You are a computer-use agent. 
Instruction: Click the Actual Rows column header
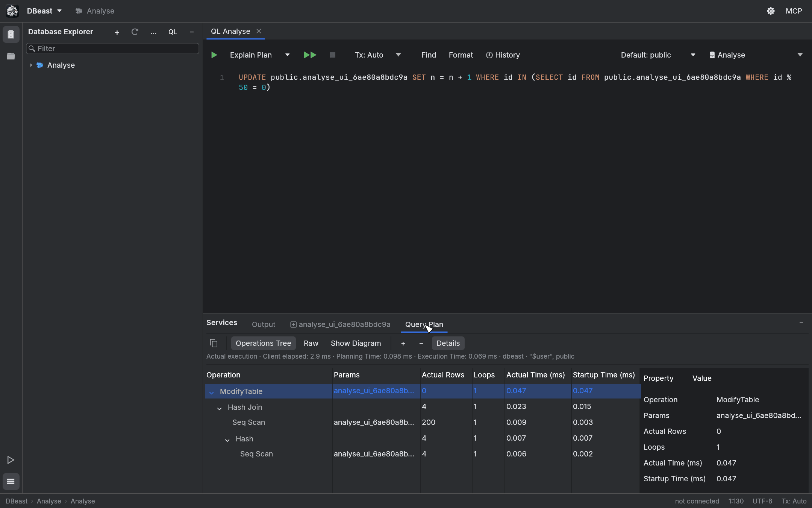[x=443, y=375]
